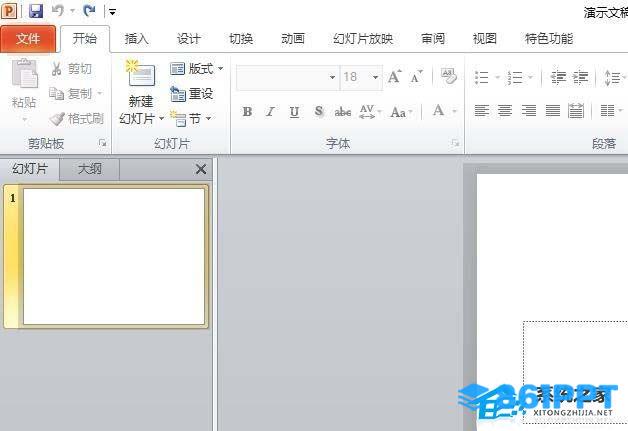This screenshot has width=628, height=431.
Task: Toggle strikethrough abc formatting
Action: pos(343,112)
